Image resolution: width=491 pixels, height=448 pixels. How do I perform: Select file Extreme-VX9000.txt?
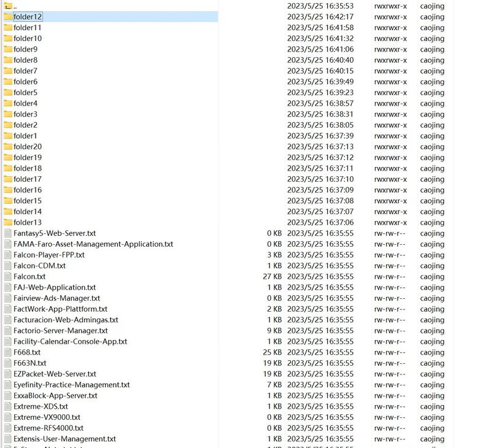coord(47,417)
